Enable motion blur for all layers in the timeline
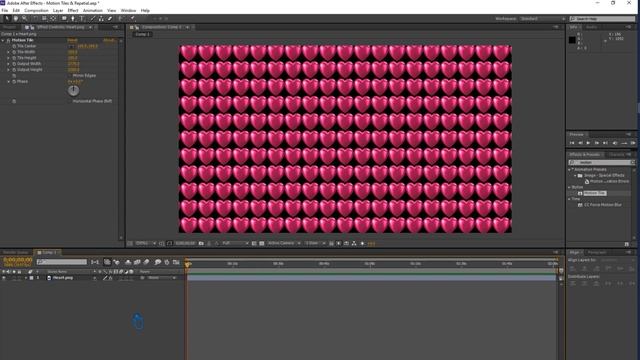 tap(146, 262)
